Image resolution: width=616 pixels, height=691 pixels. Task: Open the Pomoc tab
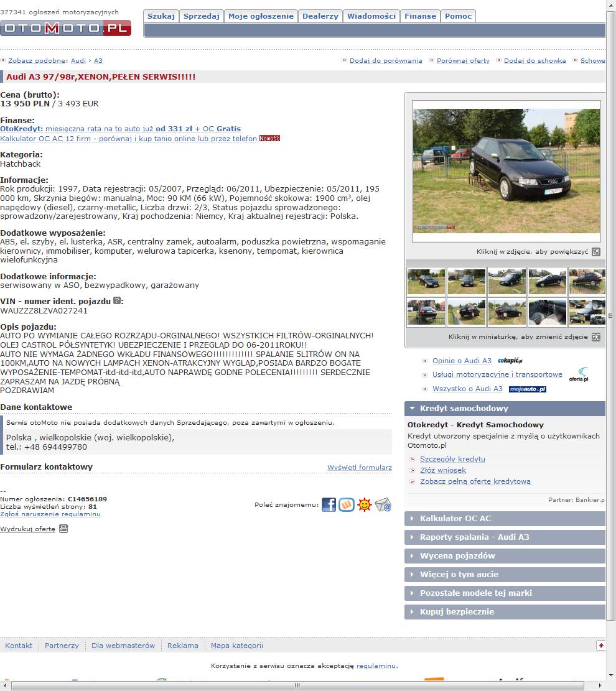[x=458, y=16]
